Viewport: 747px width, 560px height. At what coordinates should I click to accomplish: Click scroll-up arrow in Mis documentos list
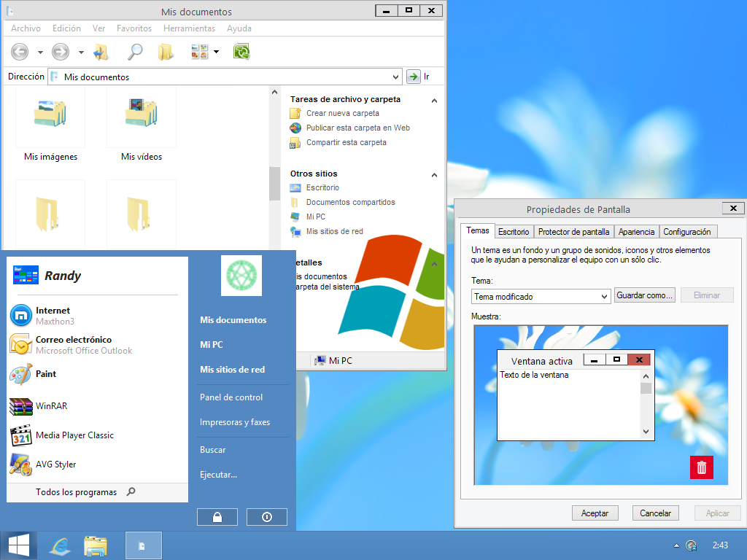point(274,92)
